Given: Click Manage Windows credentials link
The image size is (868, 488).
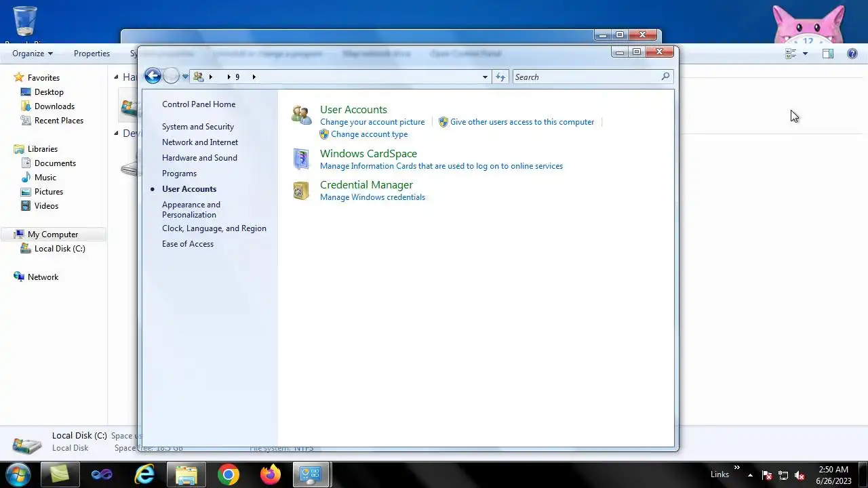Looking at the screenshot, I should coord(372,197).
